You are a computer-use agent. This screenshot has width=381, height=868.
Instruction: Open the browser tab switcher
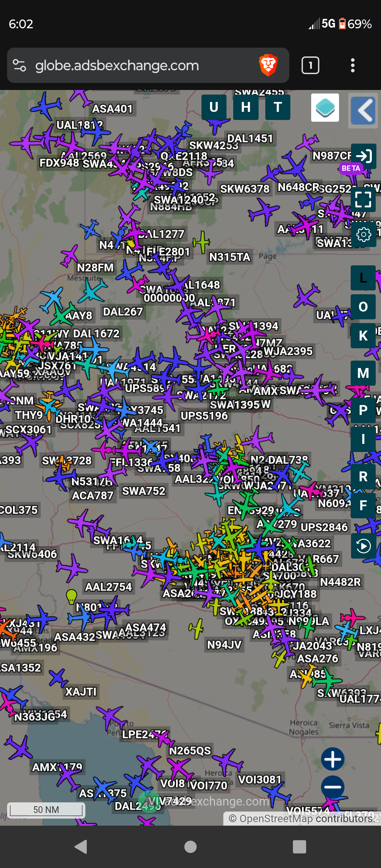(x=310, y=65)
